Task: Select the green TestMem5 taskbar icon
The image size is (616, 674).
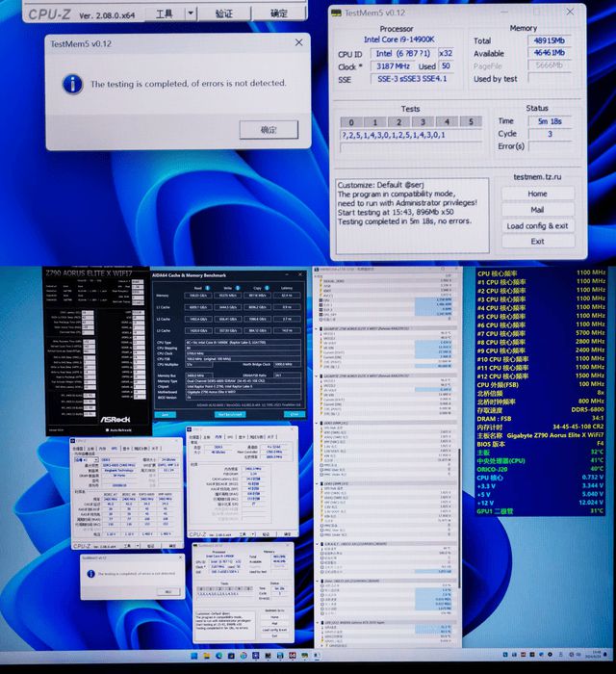Action: (x=304, y=656)
